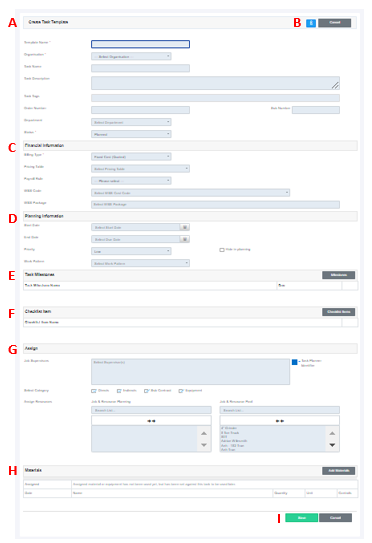This screenshot has width=372, height=543.
Task: Click the Select Supervisor(s) box
Action: coord(191,372)
